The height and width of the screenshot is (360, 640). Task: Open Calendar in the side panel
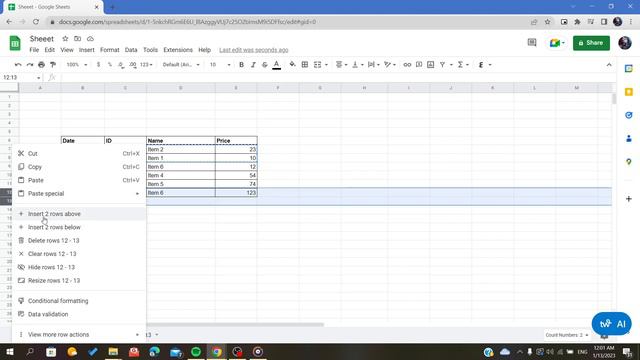[629, 69]
